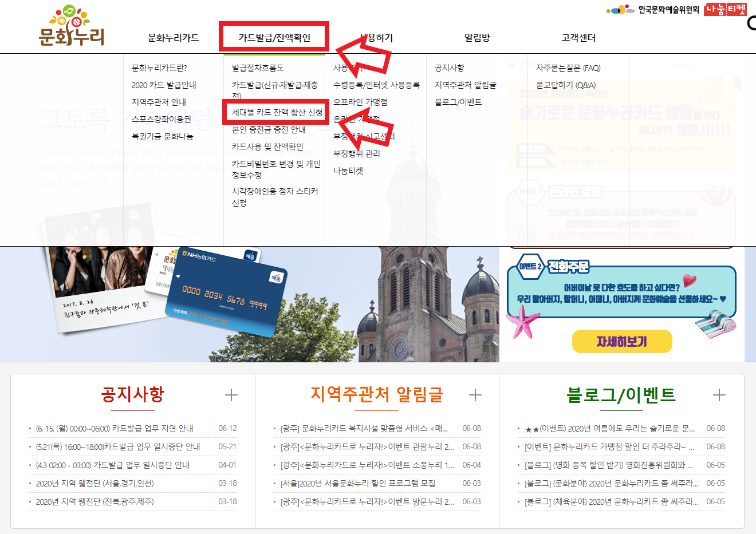This screenshot has width=756, height=534.
Task: Select 묻고답하기 (Q&A) submenu item
Action: click(566, 85)
